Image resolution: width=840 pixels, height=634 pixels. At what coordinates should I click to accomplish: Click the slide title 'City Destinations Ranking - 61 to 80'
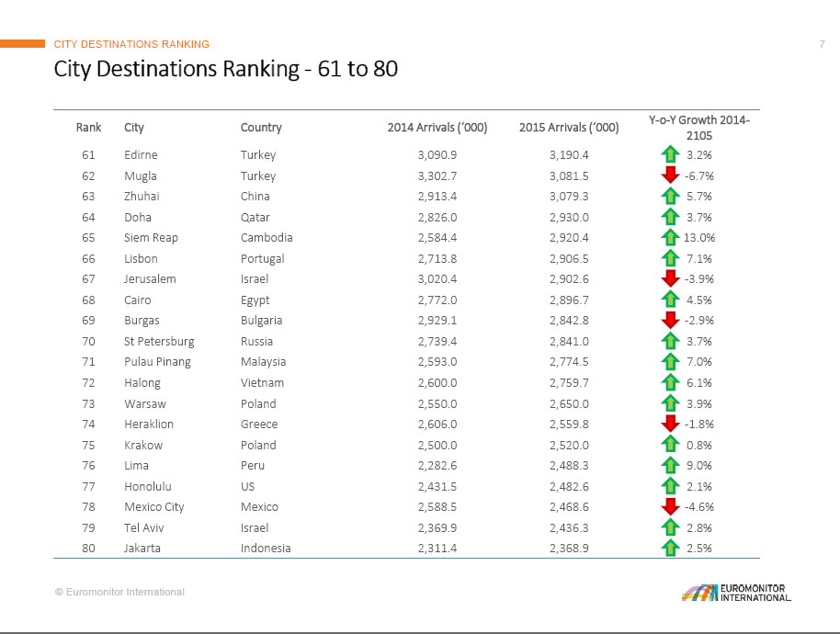pos(226,69)
